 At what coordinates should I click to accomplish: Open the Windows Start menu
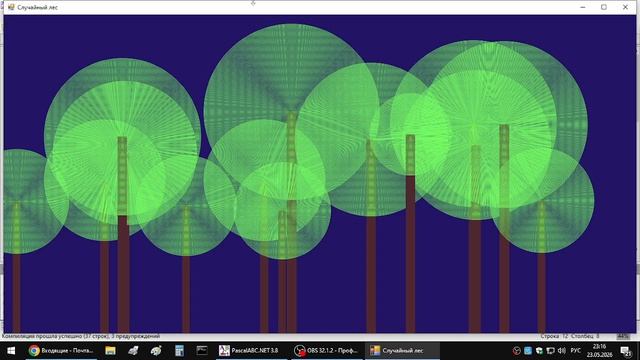pyautogui.click(x=11, y=351)
